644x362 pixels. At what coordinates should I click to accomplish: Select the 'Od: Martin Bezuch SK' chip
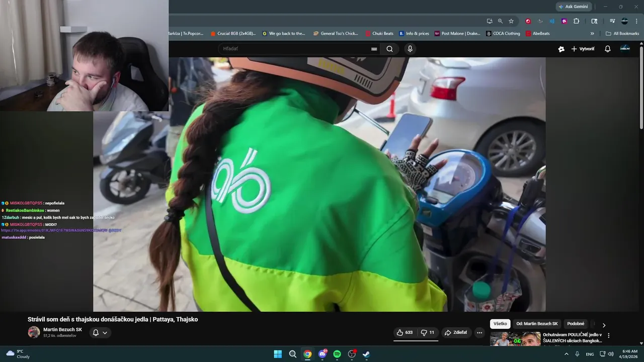[x=537, y=324]
